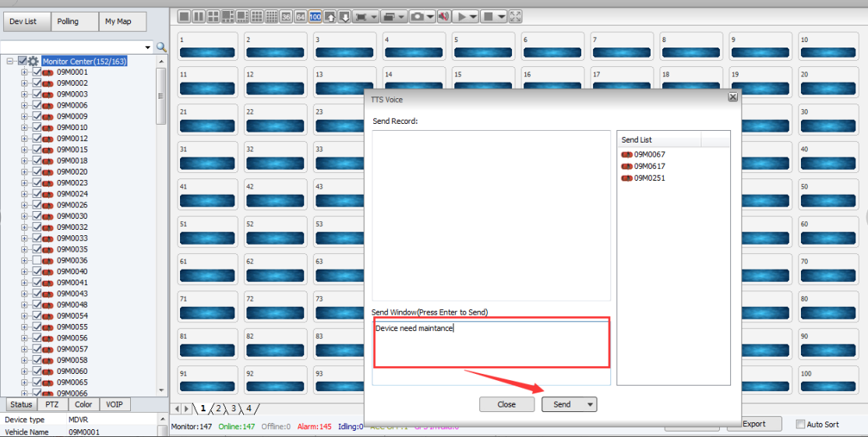868x437 pixels.
Task: Enable the Auto Sort checkbox
Action: coord(800,425)
